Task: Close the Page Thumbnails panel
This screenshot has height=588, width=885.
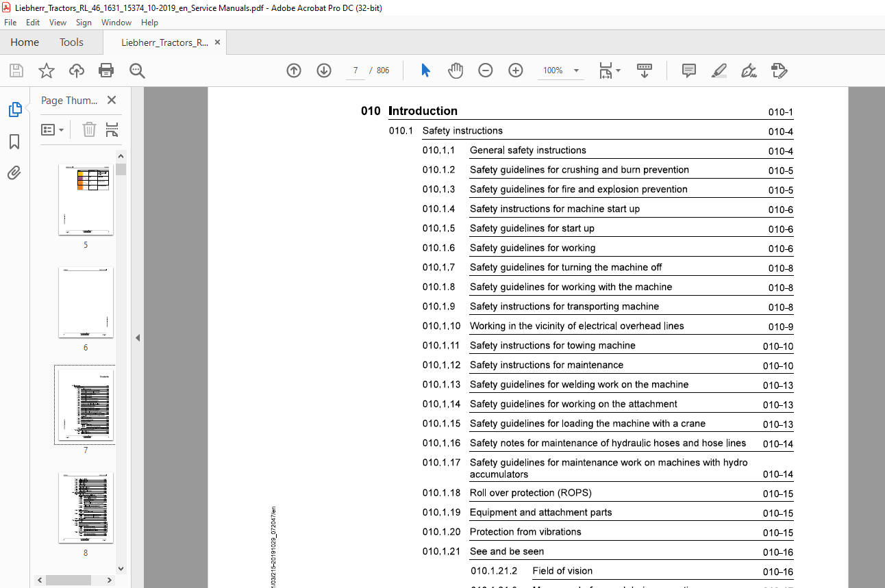Action: (x=112, y=100)
